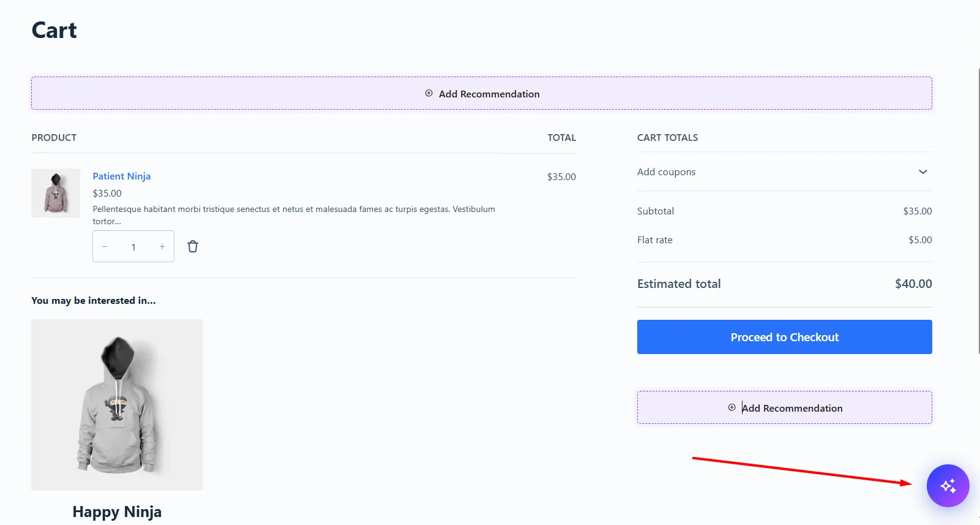The width and height of the screenshot is (980, 525).
Task: Click the TOTAL column header
Action: coord(561,138)
